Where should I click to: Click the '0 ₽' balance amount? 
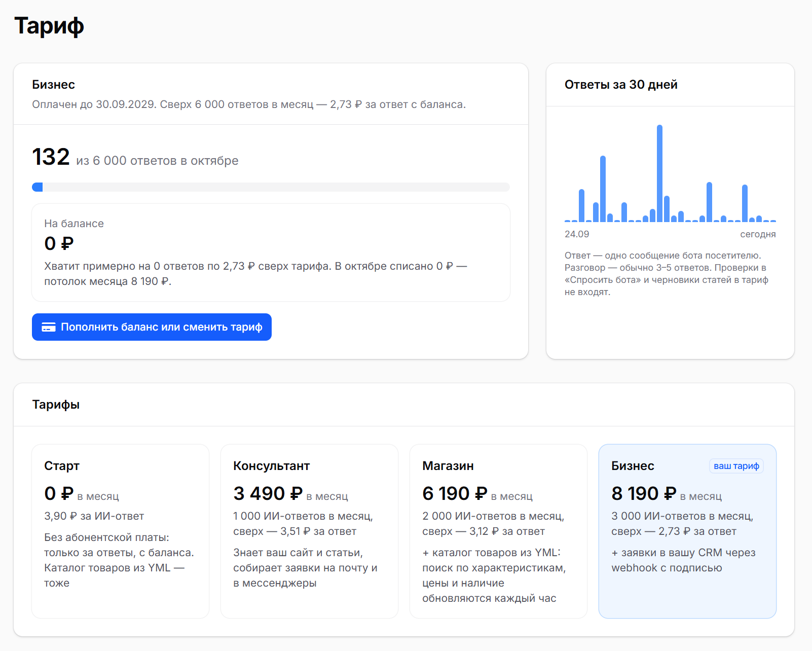(59, 243)
